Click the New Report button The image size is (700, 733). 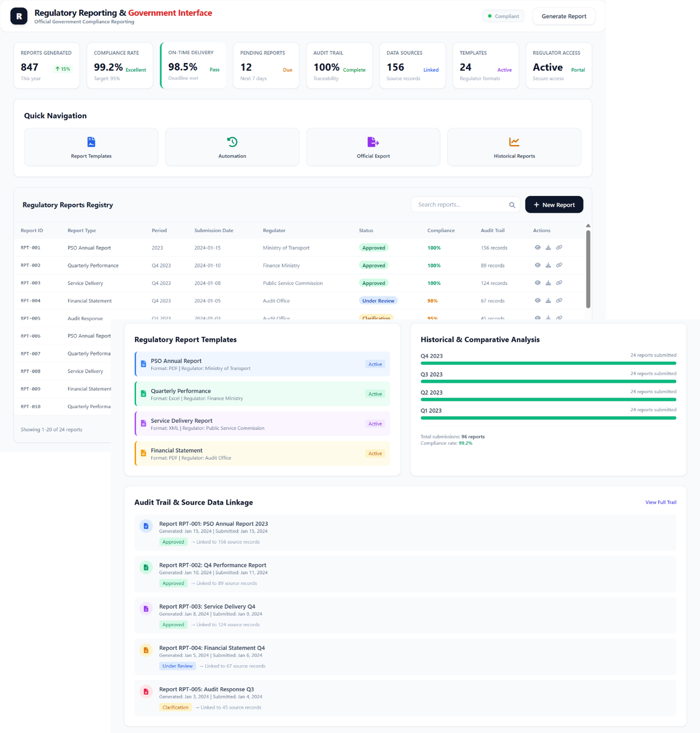[x=554, y=205]
